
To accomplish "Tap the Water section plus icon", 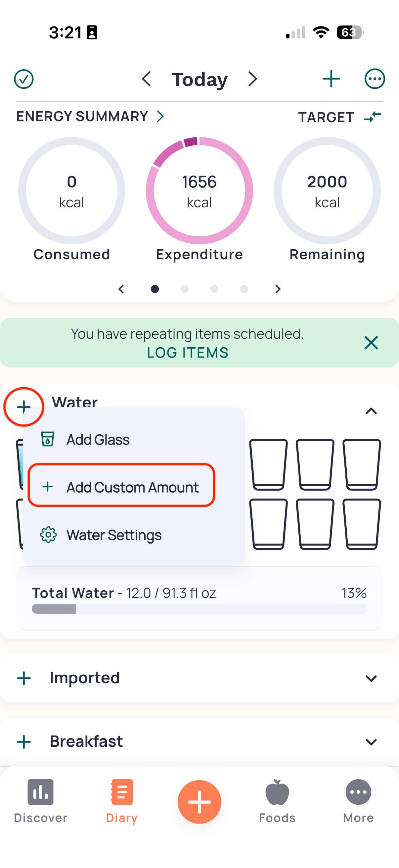I will tap(23, 407).
